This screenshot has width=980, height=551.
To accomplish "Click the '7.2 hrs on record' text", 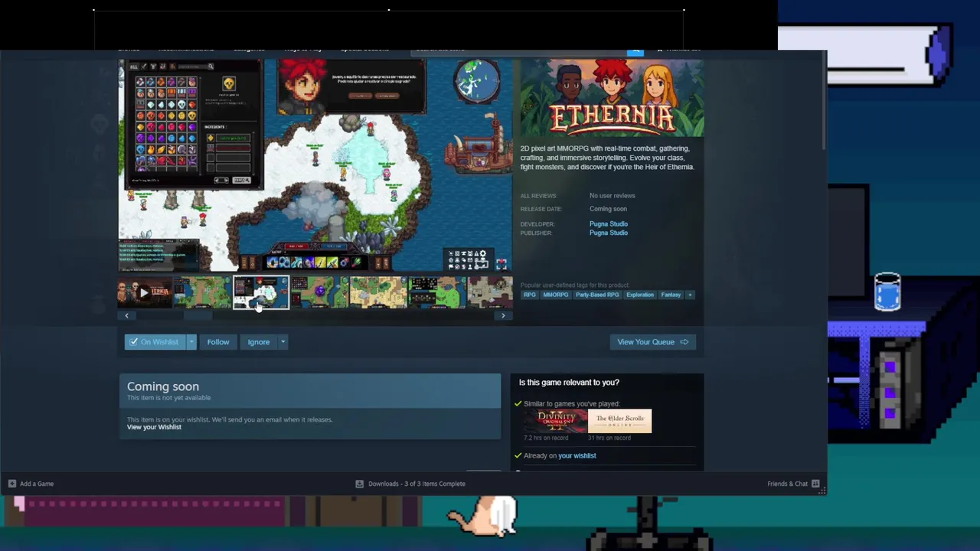I will [x=546, y=439].
